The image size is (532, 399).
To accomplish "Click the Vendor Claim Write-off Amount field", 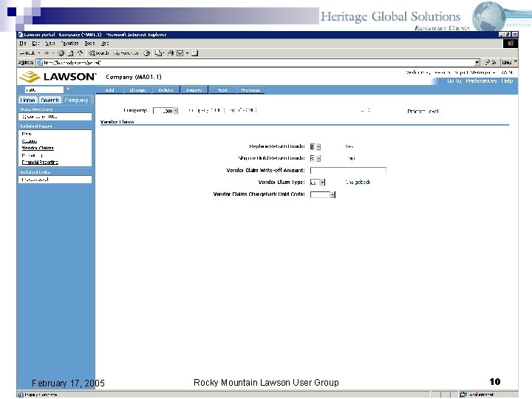I will tap(348, 171).
